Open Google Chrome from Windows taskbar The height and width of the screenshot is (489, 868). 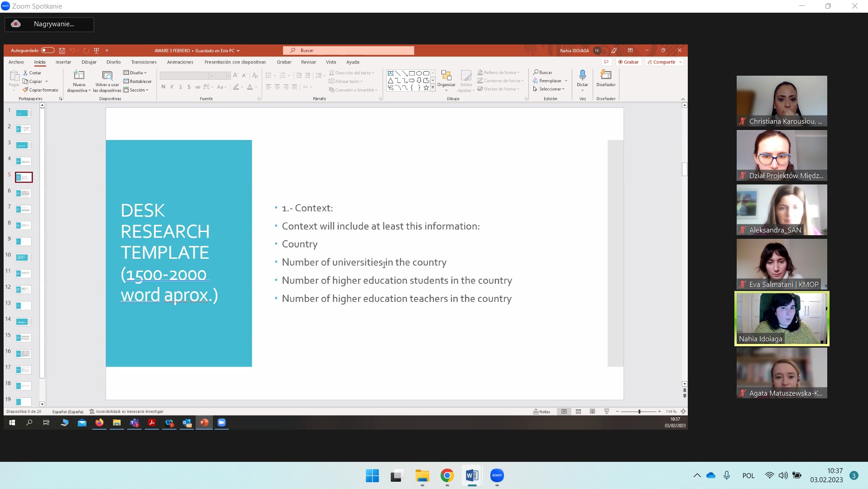tap(447, 475)
